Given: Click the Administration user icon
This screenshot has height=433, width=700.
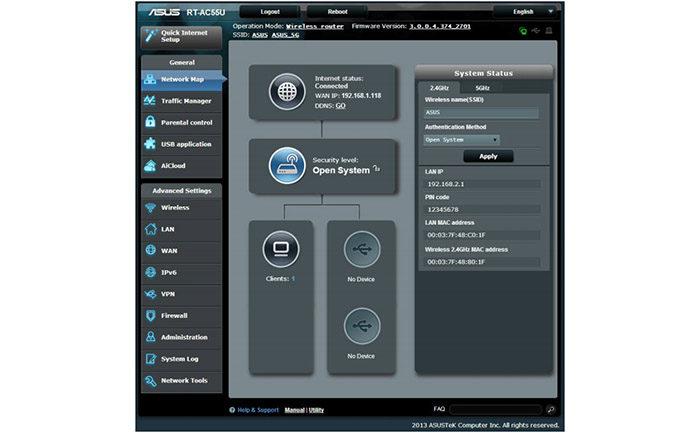Looking at the screenshot, I should point(150,337).
